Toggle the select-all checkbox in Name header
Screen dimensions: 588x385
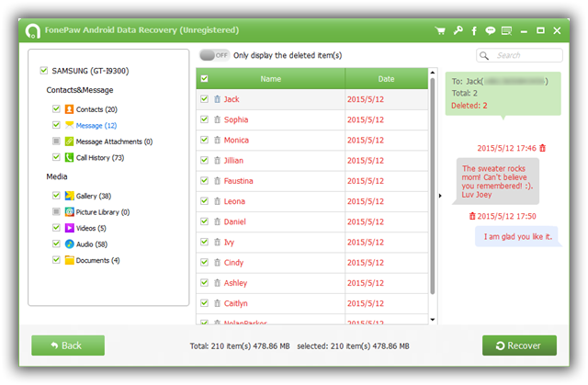(204, 78)
